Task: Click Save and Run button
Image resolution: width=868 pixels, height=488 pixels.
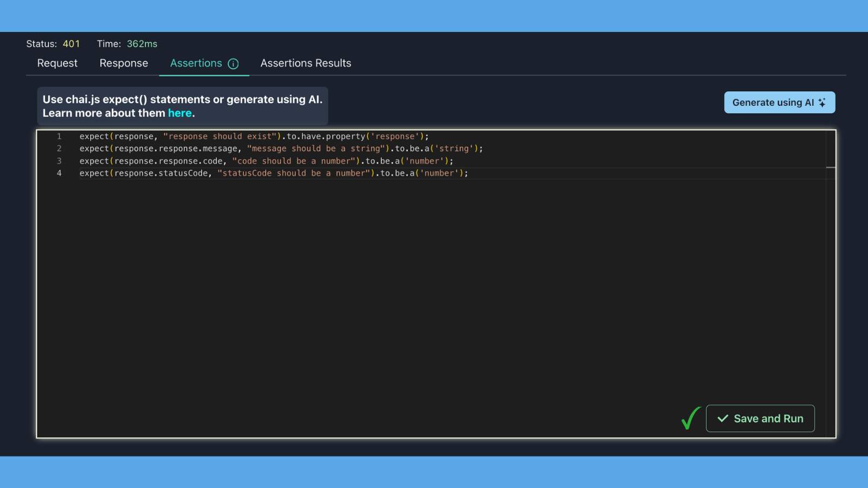Action: pos(760,419)
